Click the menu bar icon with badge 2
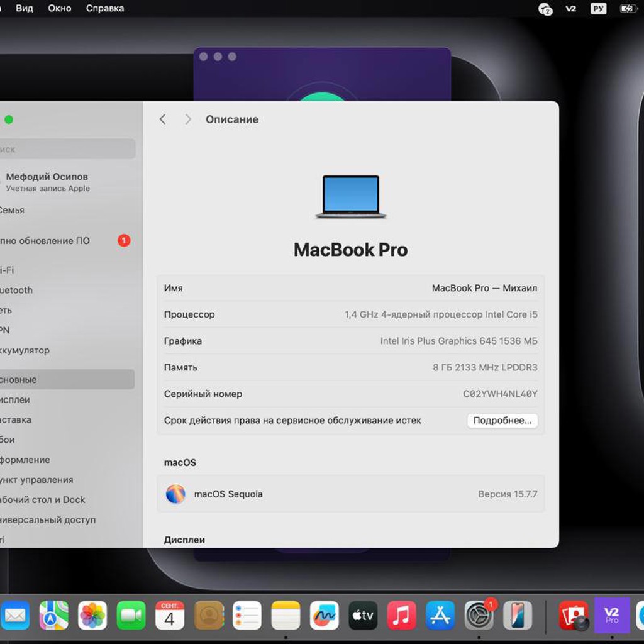The image size is (644, 644). pos(545,9)
